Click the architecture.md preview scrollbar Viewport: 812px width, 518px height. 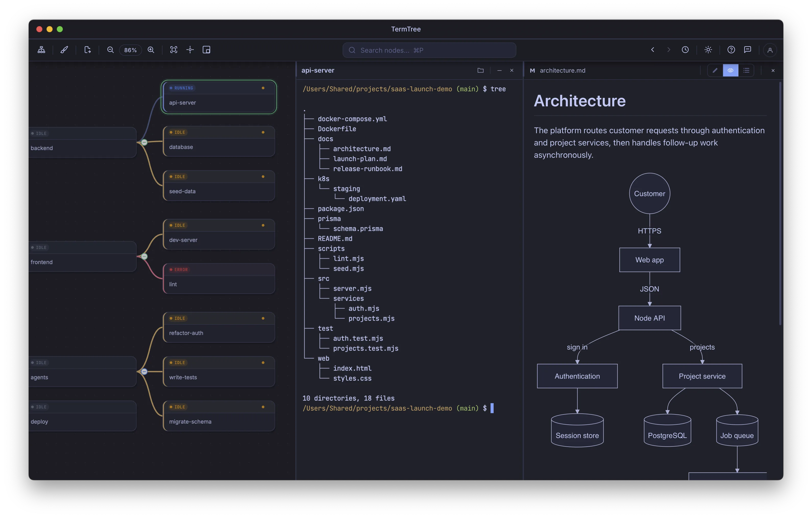[x=780, y=204]
